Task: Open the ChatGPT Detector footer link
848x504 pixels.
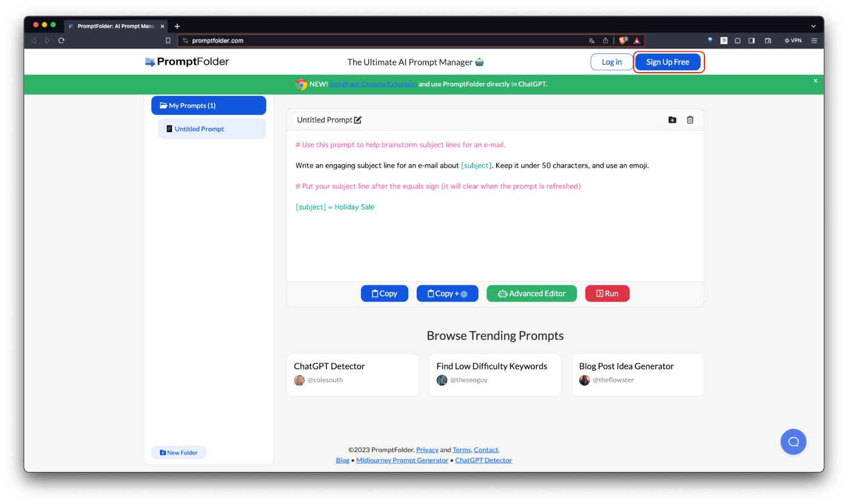Action: (x=483, y=460)
